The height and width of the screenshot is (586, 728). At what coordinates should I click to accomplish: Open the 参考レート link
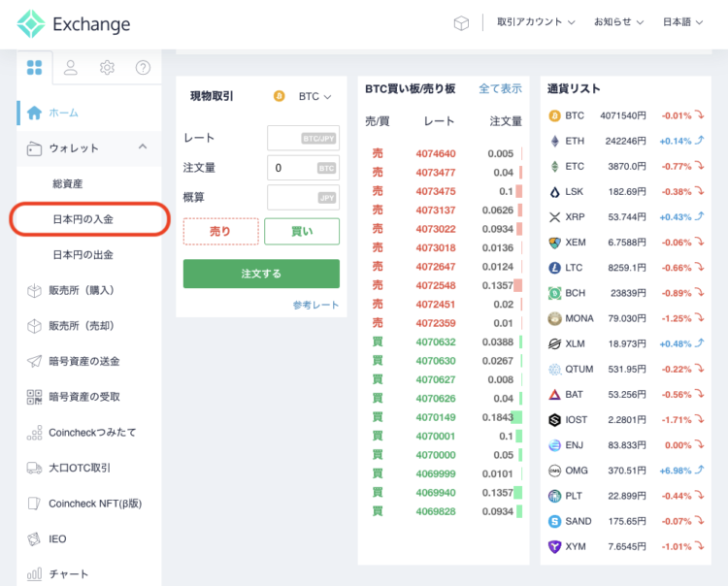315,305
